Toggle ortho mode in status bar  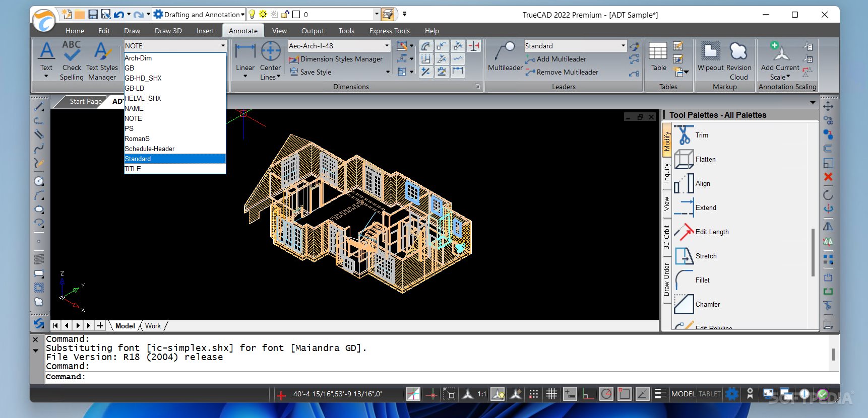click(x=588, y=394)
